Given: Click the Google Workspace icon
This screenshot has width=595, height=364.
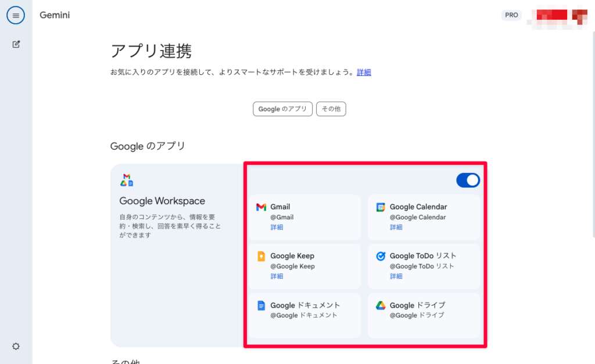Looking at the screenshot, I should coord(126,180).
